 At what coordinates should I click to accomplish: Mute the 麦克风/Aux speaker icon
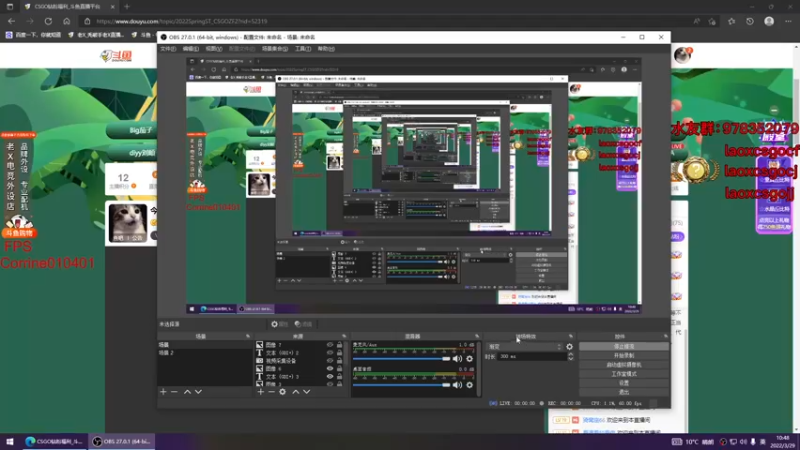pos(458,359)
